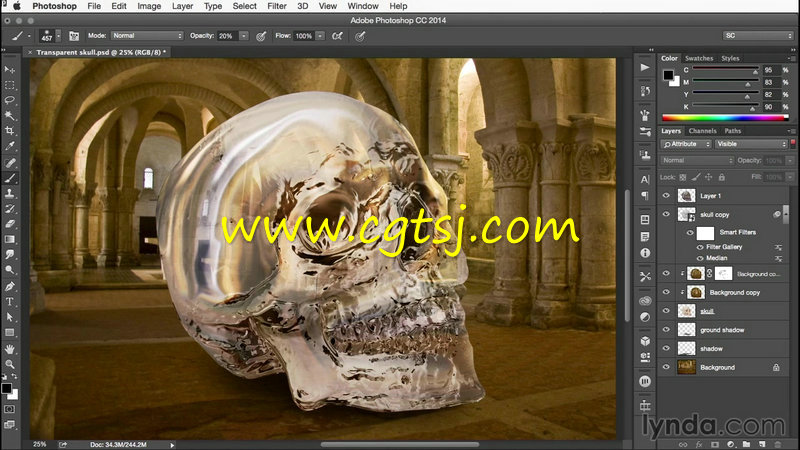Open the Brush panel toggle icon

tap(74, 36)
